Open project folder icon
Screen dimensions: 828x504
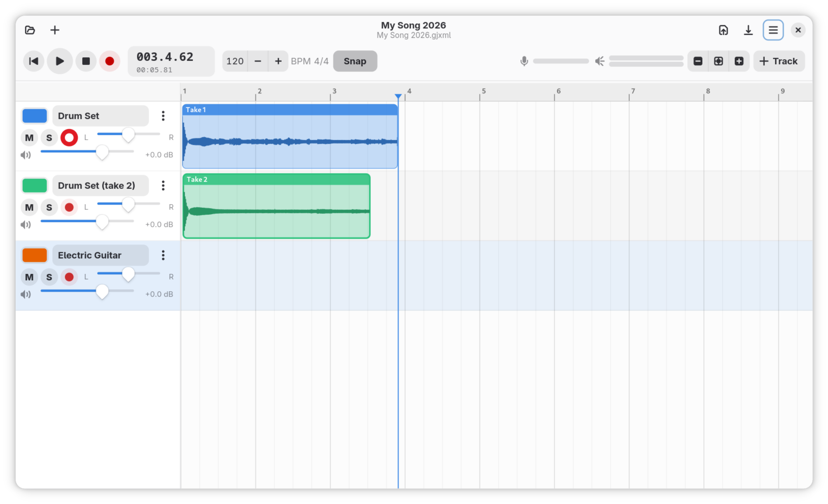(30, 30)
